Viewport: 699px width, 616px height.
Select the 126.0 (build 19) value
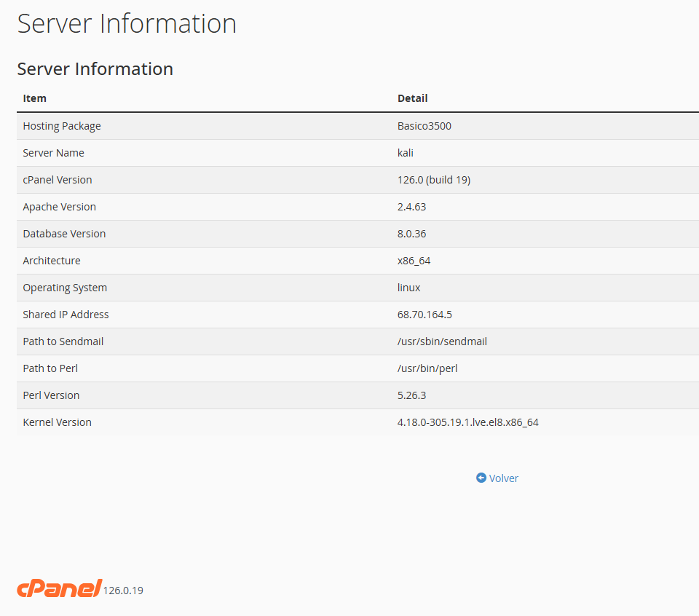click(434, 180)
